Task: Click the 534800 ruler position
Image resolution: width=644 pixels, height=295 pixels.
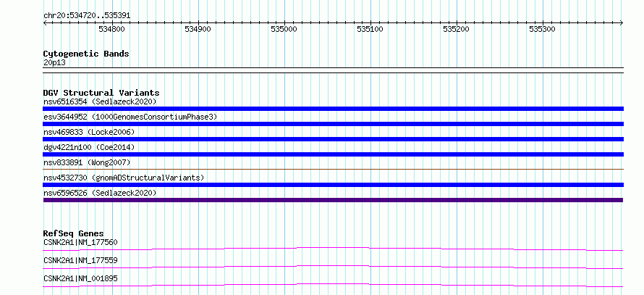Action: tap(111, 29)
